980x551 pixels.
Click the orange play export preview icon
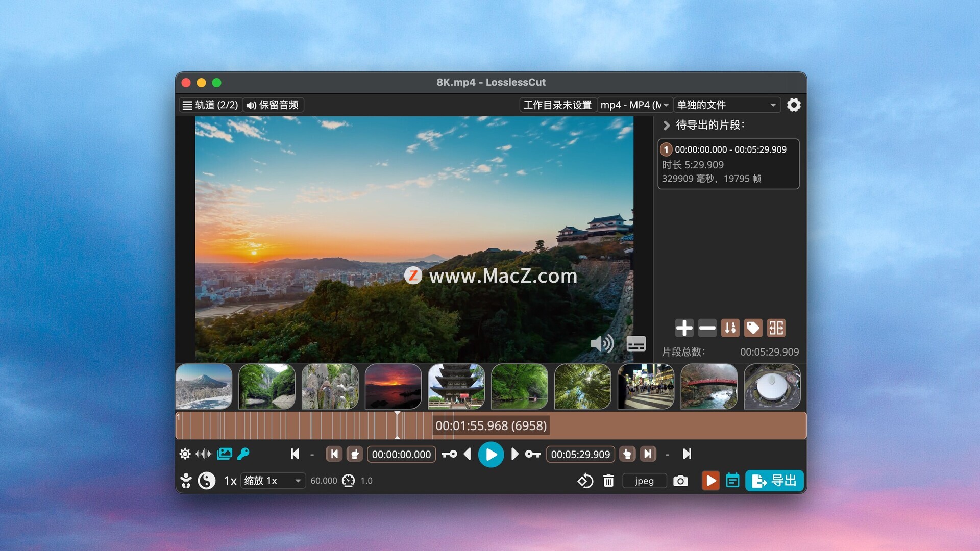(710, 481)
